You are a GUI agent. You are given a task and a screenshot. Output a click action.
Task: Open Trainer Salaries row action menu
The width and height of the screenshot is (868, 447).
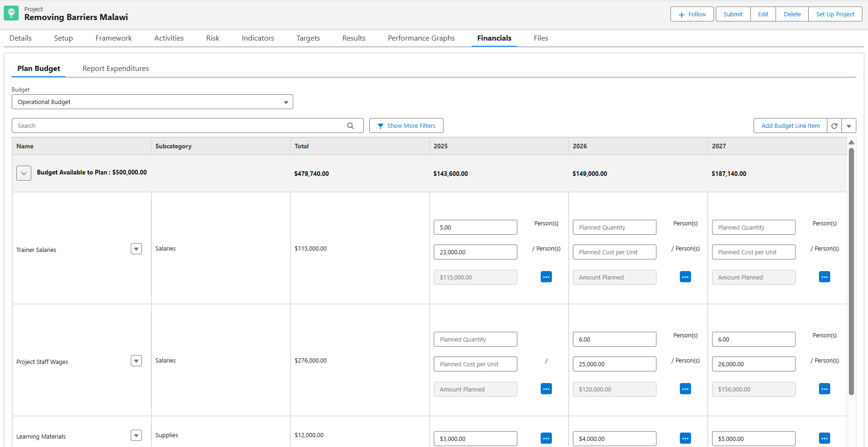[x=136, y=249]
